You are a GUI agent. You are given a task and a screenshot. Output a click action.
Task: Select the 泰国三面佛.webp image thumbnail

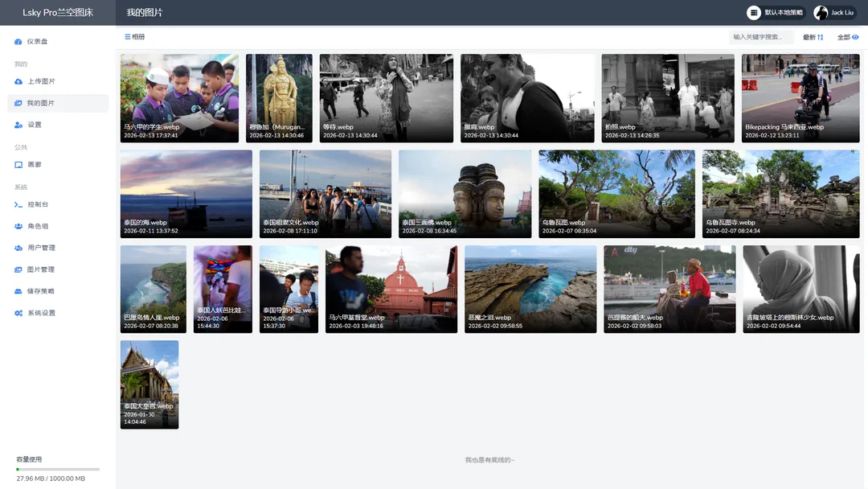coord(465,194)
